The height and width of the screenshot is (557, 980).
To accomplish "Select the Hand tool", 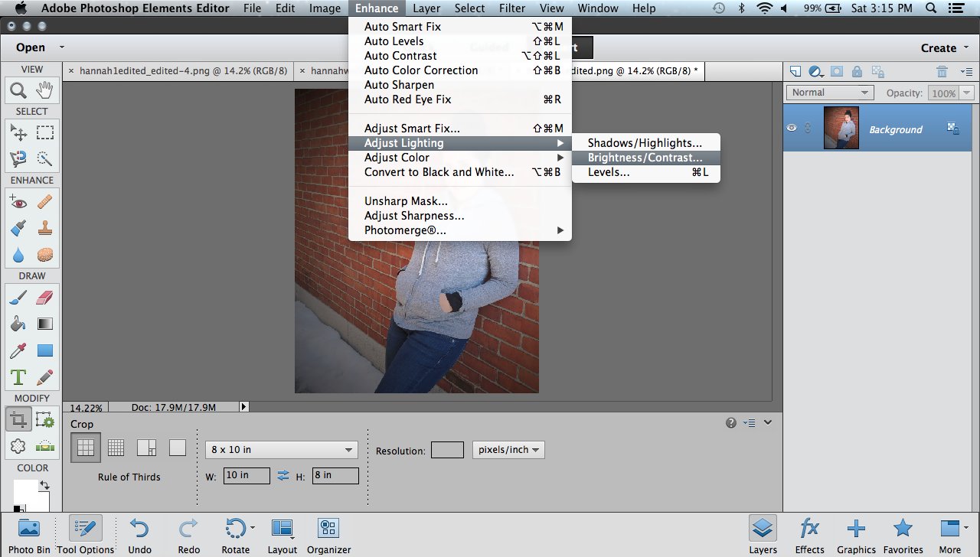I will (x=44, y=90).
